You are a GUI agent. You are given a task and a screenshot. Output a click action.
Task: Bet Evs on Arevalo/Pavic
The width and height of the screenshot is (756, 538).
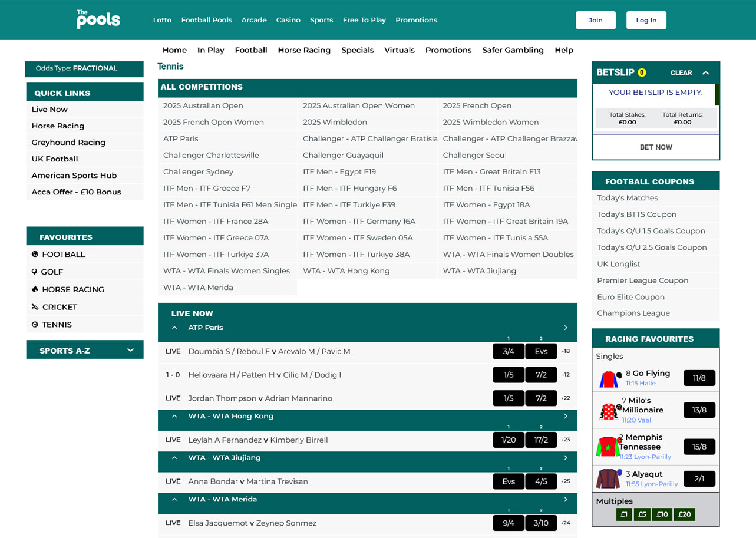(541, 351)
